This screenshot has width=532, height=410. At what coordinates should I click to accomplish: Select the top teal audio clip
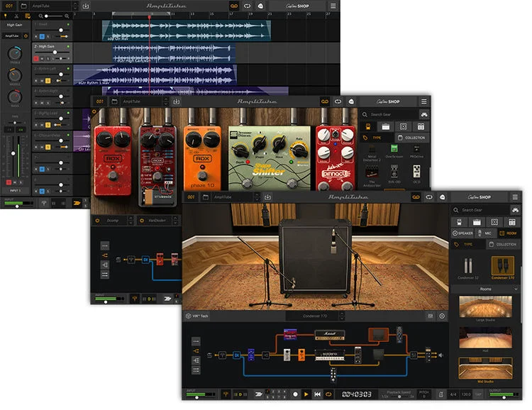point(187,31)
